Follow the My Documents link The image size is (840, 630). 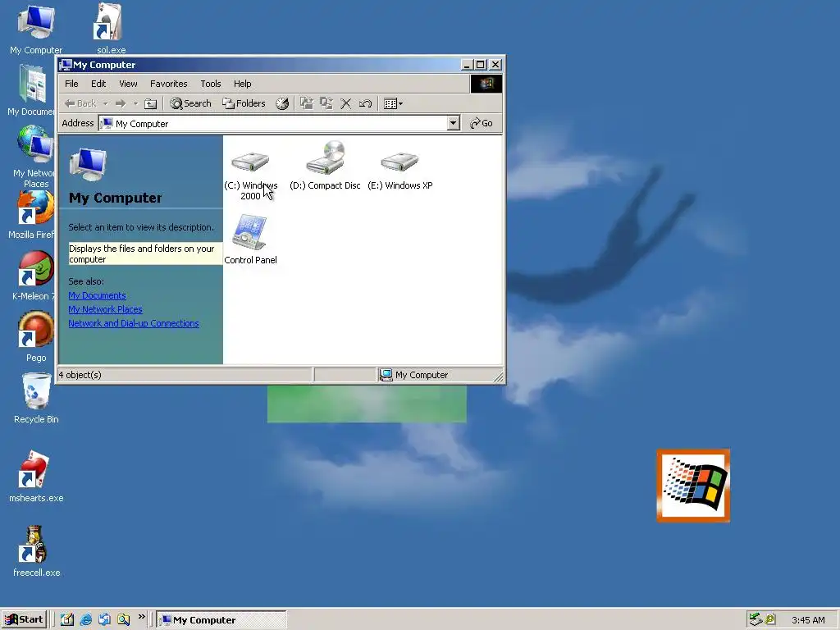coord(97,295)
